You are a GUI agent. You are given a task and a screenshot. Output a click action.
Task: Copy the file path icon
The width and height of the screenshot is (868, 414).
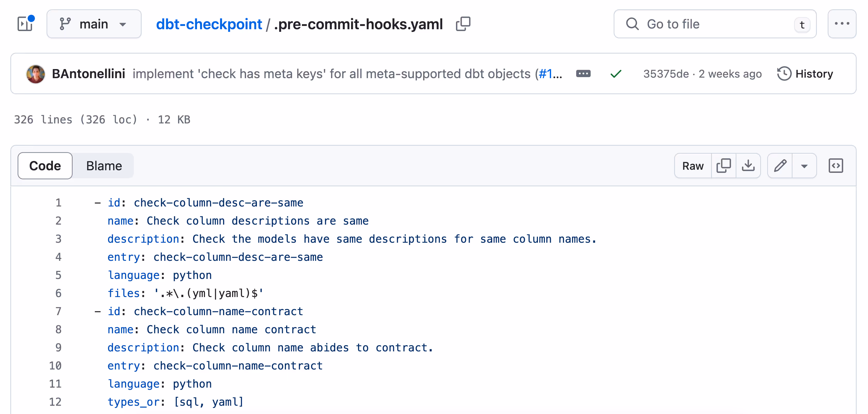(x=463, y=24)
